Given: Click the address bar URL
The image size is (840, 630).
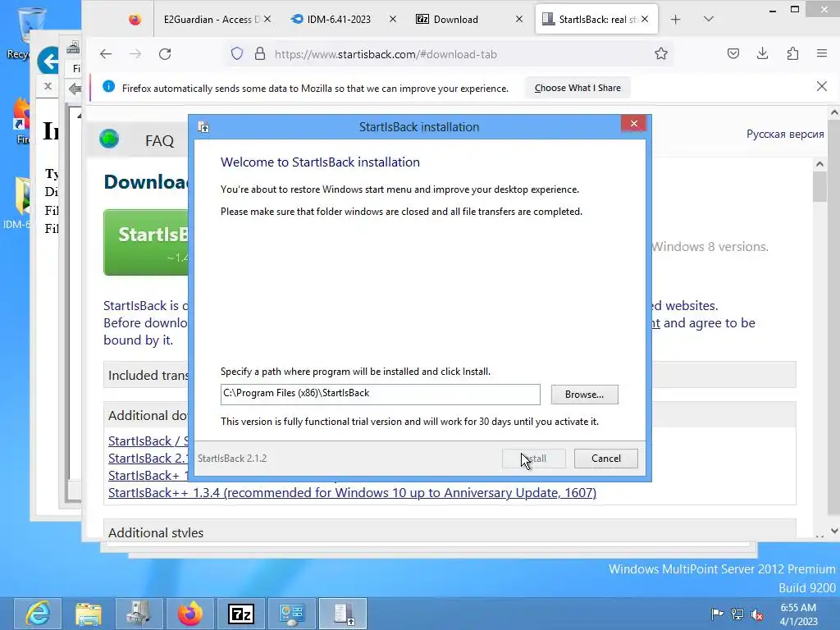Looking at the screenshot, I should [x=386, y=54].
